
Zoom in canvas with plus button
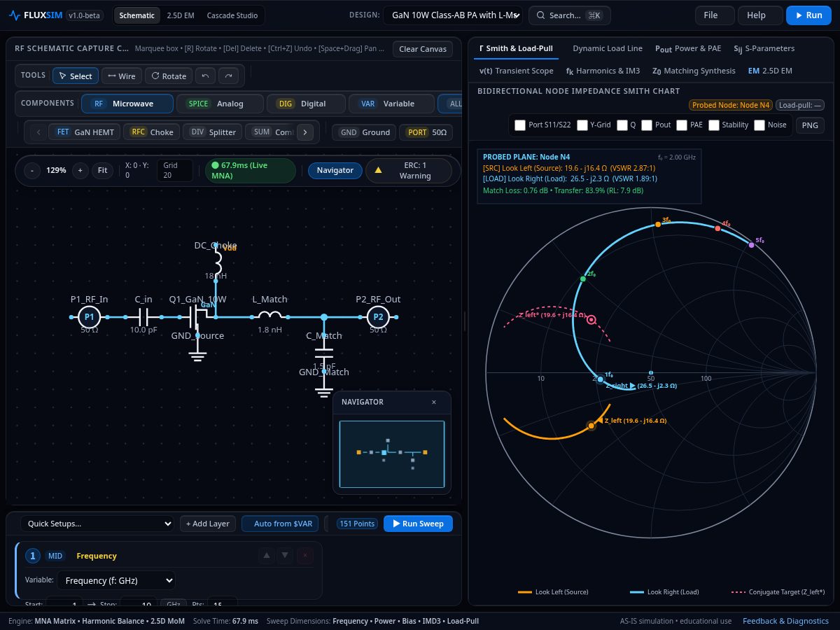80,170
